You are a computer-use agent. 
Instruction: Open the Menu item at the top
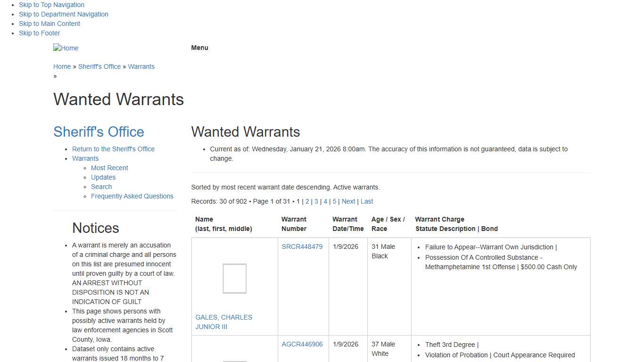tap(199, 48)
